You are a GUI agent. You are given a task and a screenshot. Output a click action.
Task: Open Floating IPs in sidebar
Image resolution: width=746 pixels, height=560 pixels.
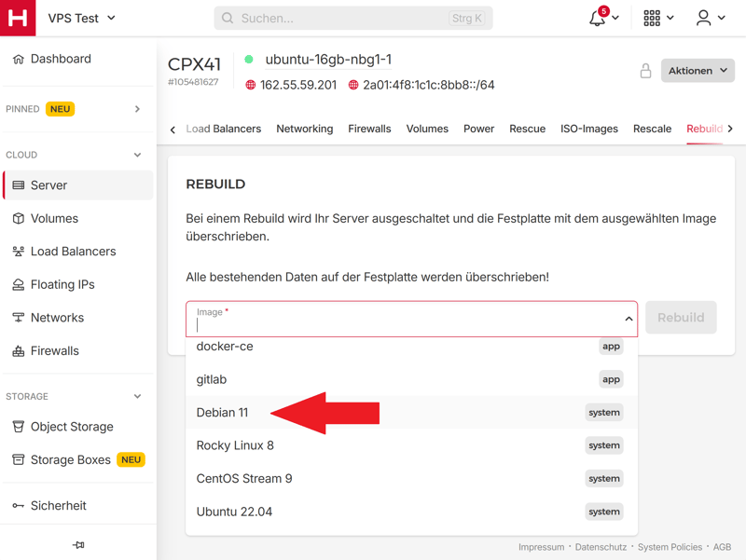(62, 284)
